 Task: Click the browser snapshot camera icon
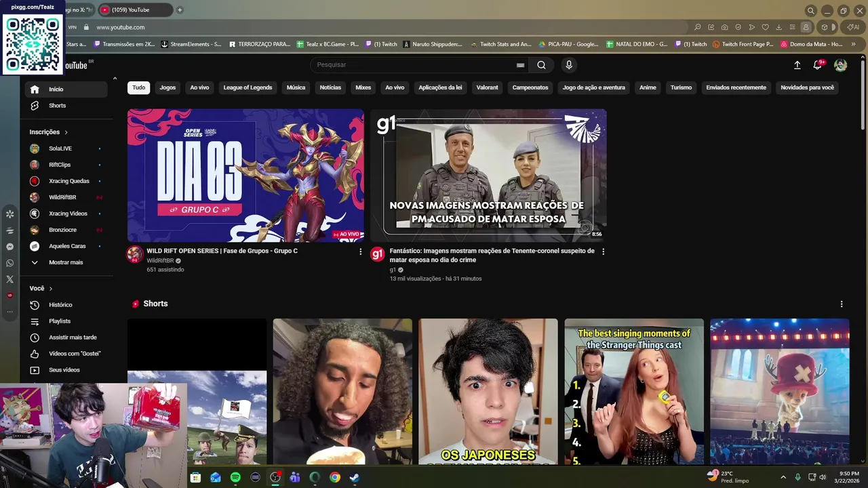click(724, 27)
